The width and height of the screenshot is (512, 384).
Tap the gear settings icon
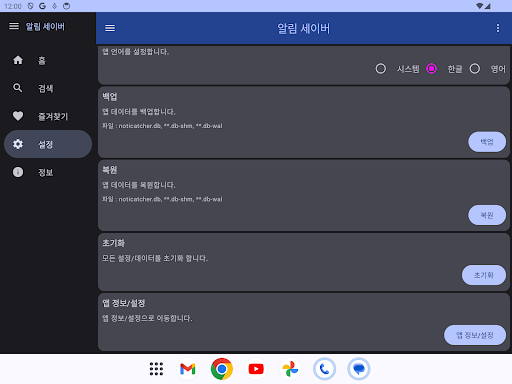click(x=18, y=144)
